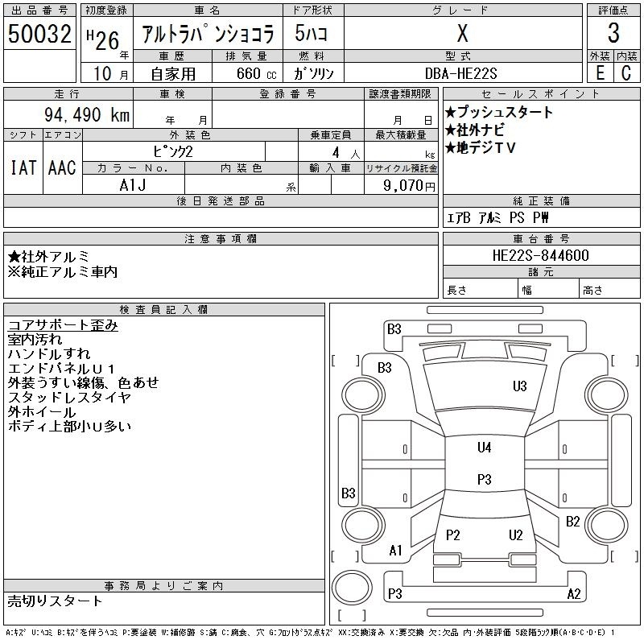
Task: Select the mileage value 94,490 km
Action: 86,115
